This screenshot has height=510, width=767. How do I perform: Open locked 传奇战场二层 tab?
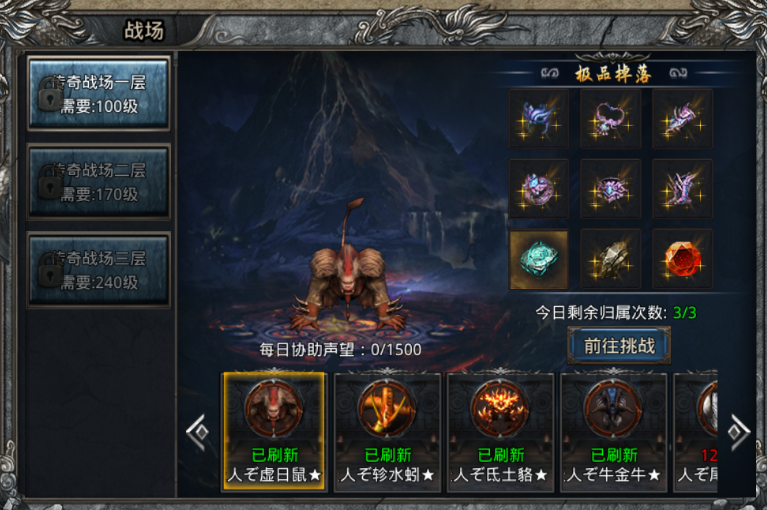coord(99,181)
